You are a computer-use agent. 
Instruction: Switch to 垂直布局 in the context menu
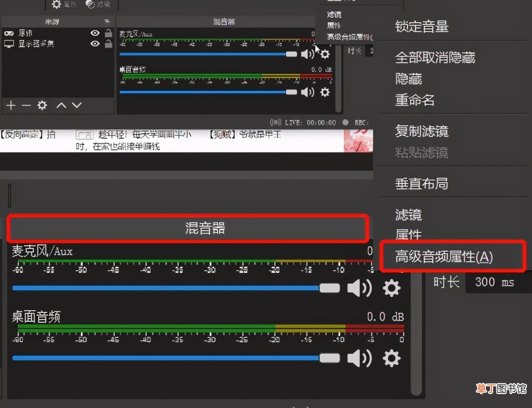point(421,183)
